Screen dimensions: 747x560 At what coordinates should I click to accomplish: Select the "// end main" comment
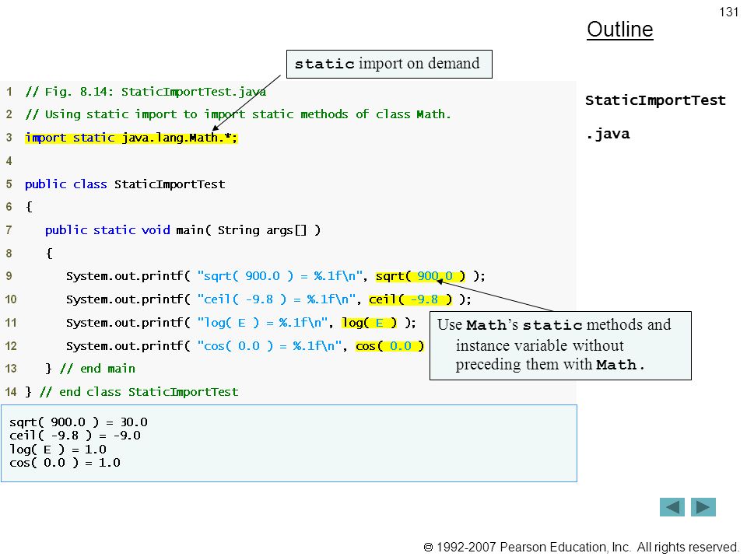(x=98, y=369)
